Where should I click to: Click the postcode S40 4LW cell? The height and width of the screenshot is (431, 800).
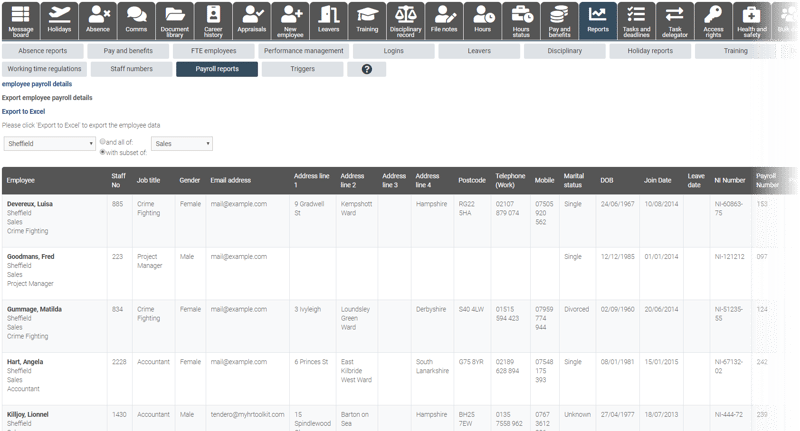471,309
